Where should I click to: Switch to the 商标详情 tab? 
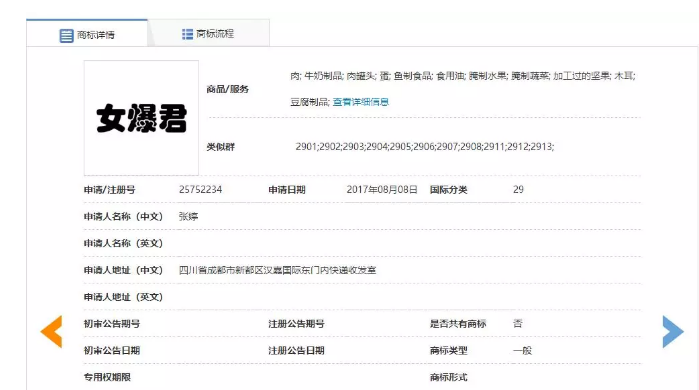[87, 33]
